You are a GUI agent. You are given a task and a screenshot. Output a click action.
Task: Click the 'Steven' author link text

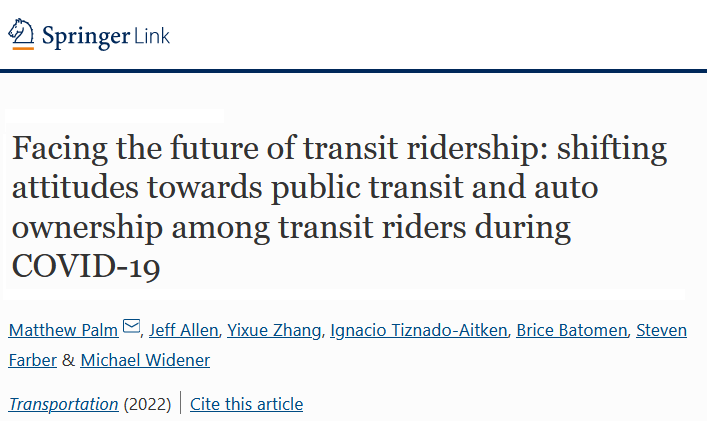click(x=661, y=330)
